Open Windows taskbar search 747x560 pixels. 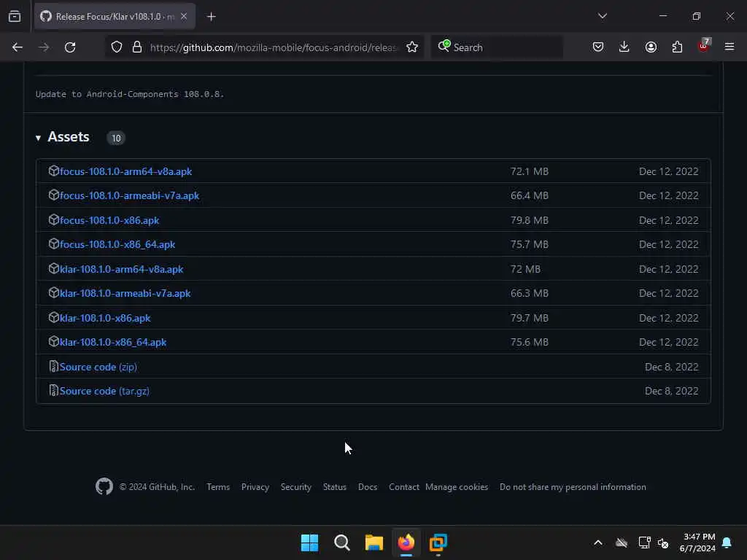[x=342, y=542]
